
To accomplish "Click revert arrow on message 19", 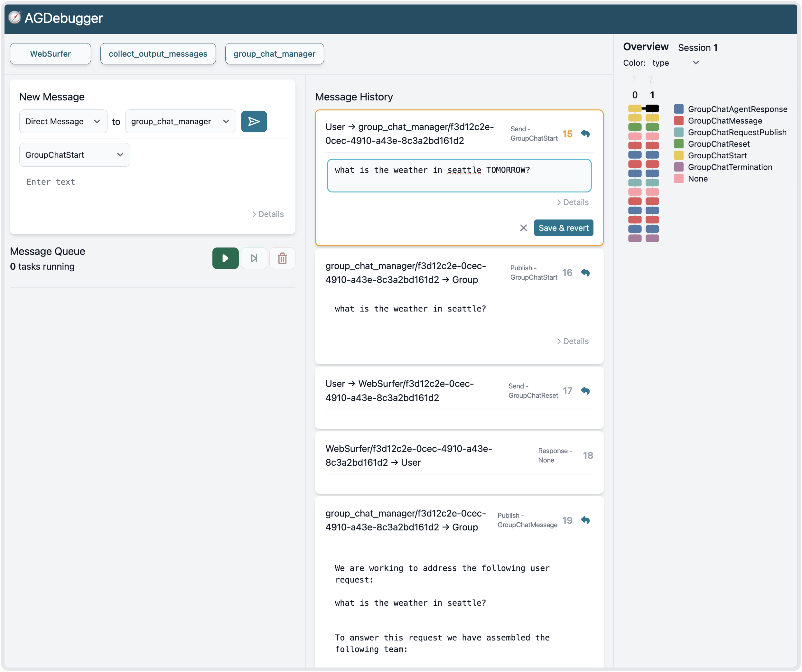I will pyautogui.click(x=585, y=520).
